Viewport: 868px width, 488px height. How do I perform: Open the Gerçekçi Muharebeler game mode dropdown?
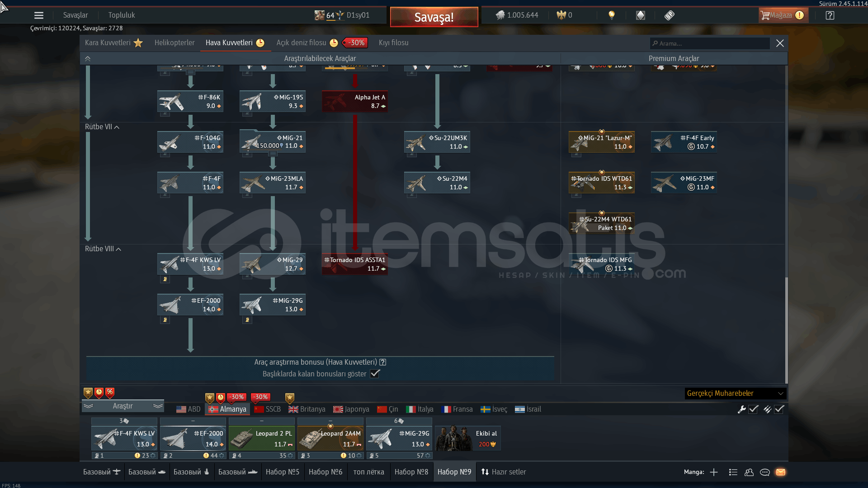pyautogui.click(x=735, y=394)
